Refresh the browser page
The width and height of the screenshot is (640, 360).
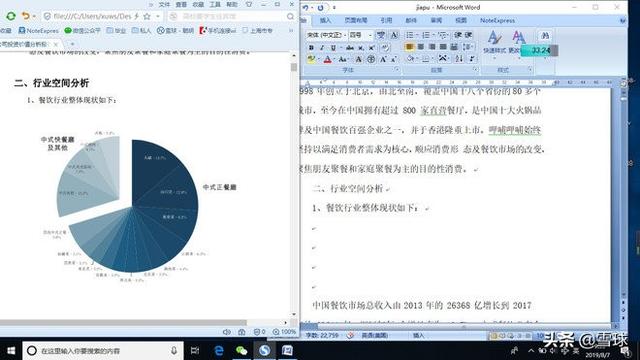pos(11,16)
